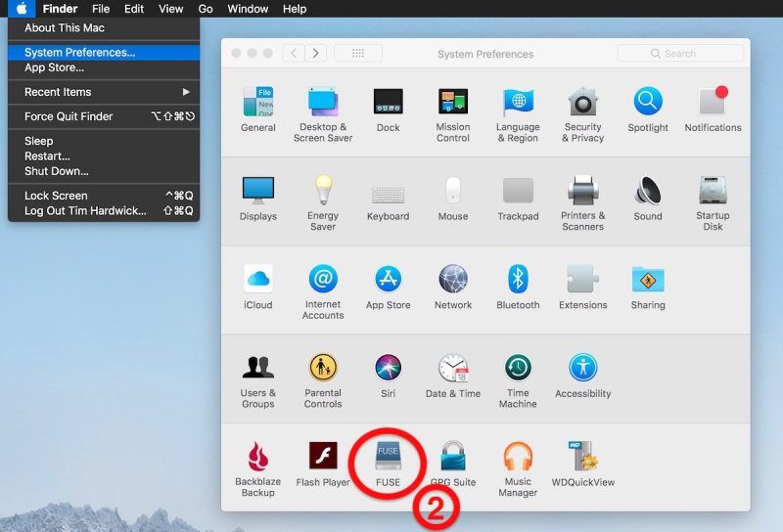Open the Window menu in menu bar

click(248, 9)
